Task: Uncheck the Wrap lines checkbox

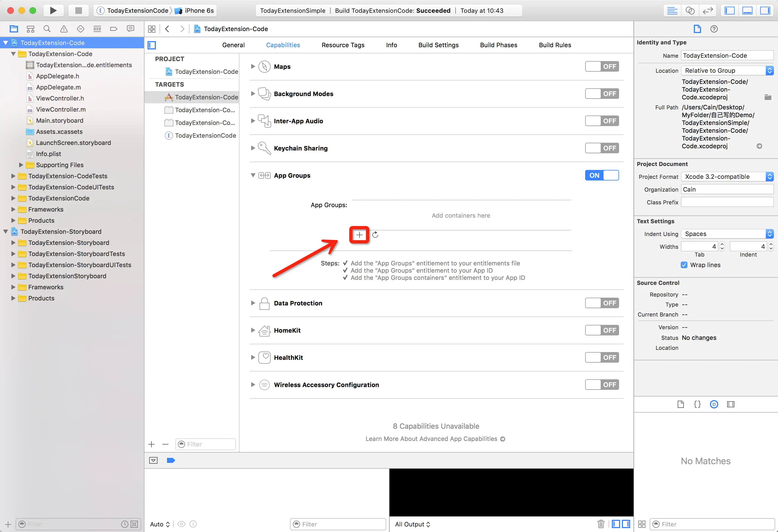Action: [x=684, y=265]
